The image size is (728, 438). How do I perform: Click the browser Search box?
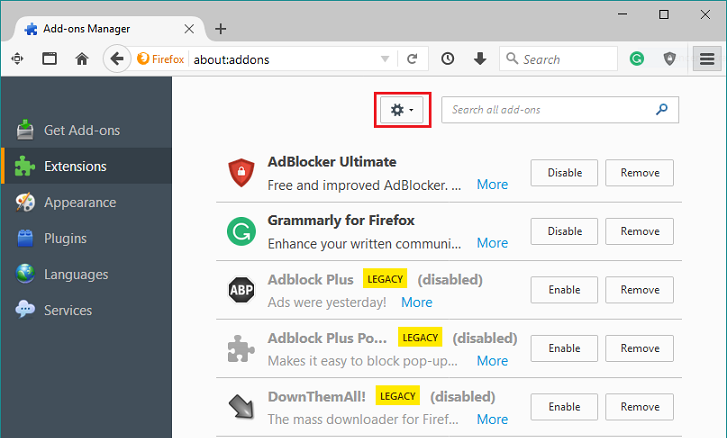point(559,59)
